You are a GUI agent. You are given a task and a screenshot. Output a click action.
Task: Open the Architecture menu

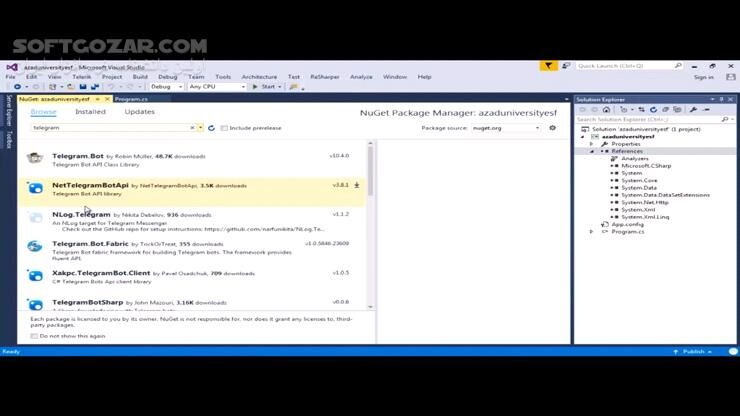point(259,77)
